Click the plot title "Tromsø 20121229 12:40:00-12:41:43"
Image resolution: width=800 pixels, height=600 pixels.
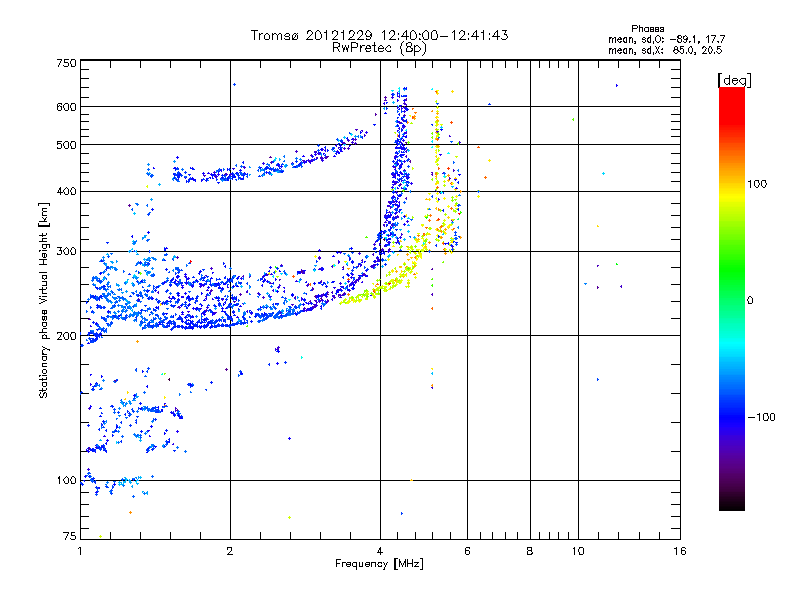[x=379, y=35]
